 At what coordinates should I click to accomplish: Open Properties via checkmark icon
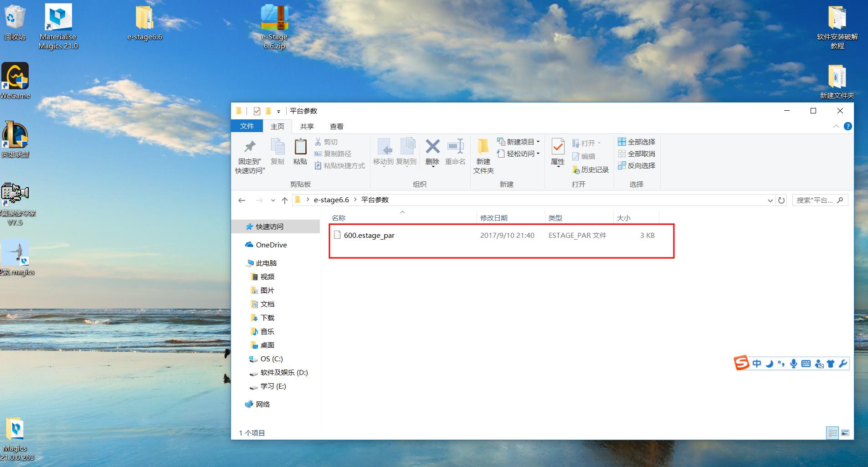click(558, 148)
